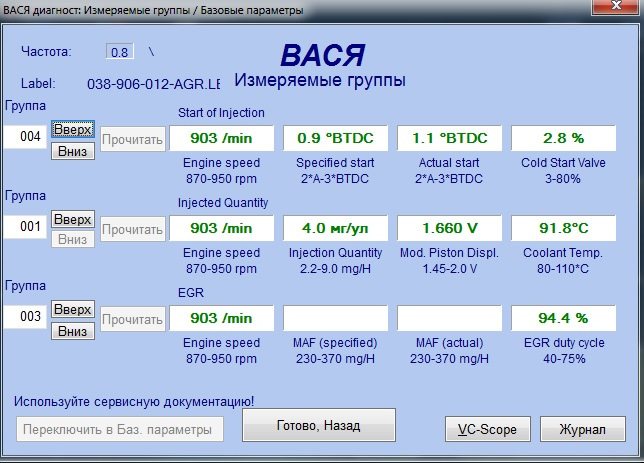Click the Используйте сервисную документацию! notice
This screenshot has width=644, height=463.
click(134, 401)
